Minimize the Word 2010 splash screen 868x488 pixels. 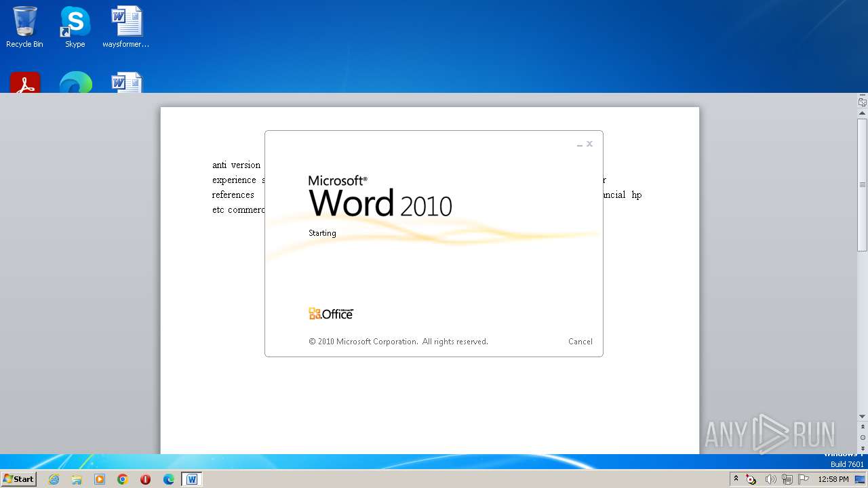580,144
